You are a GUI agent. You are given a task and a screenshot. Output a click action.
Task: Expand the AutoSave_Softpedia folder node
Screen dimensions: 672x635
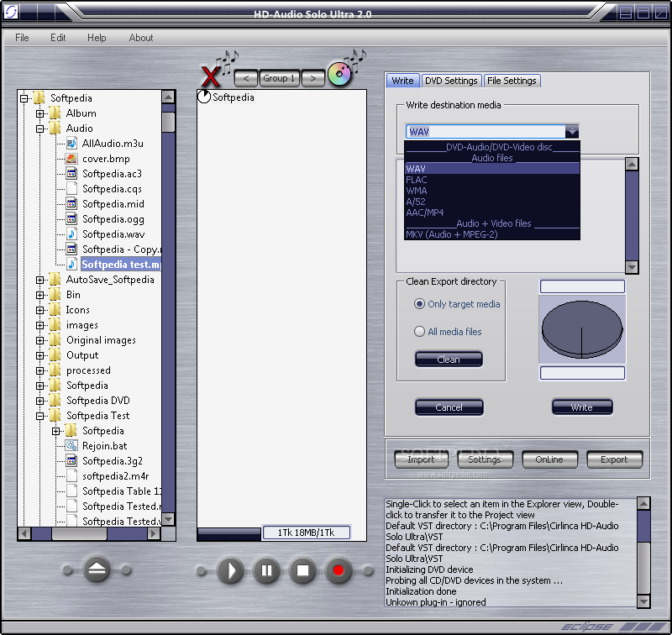39,280
